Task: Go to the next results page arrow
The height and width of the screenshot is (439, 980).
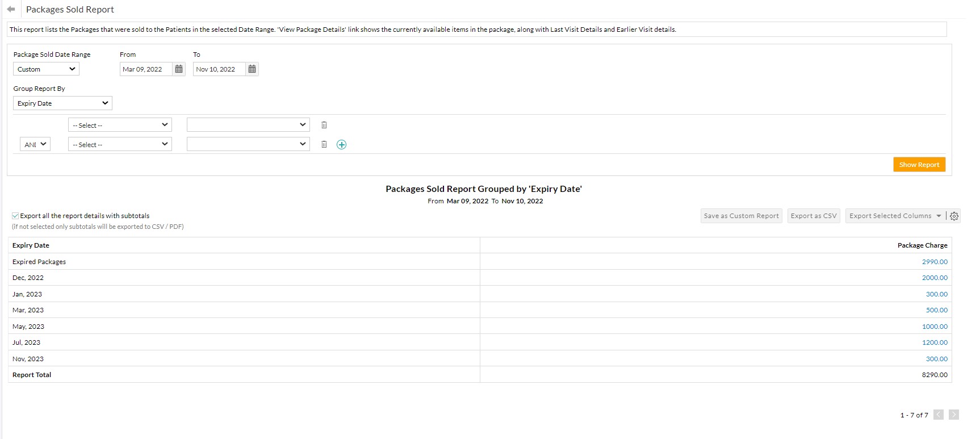Action: pyautogui.click(x=954, y=415)
